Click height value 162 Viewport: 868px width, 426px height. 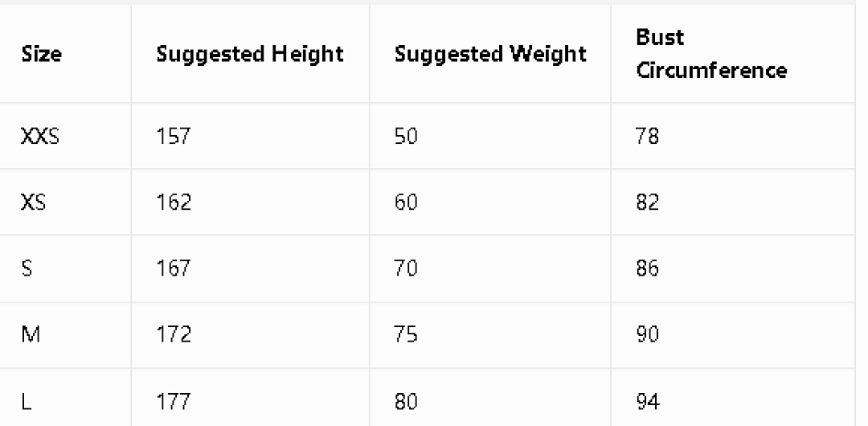(174, 203)
